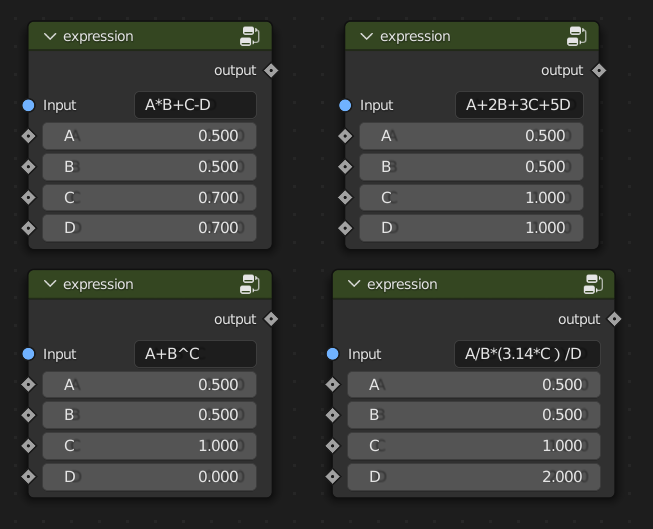Click A socket diamond on A/B*(3.14*C)/D node
This screenshot has height=529, width=653.
[333, 384]
